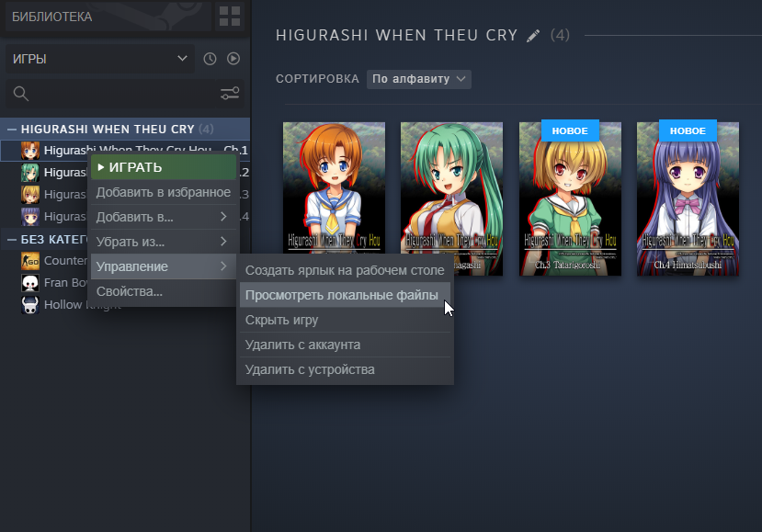Open advanced filter sliders icon

[x=230, y=94]
